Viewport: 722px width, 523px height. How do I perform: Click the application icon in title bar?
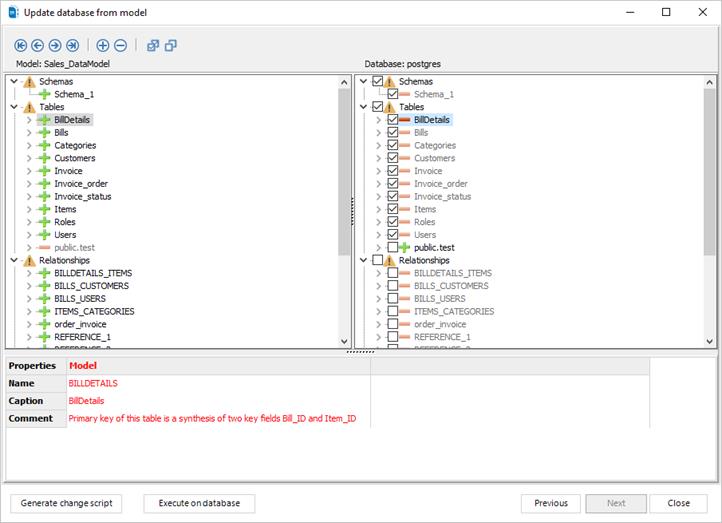tap(13, 12)
